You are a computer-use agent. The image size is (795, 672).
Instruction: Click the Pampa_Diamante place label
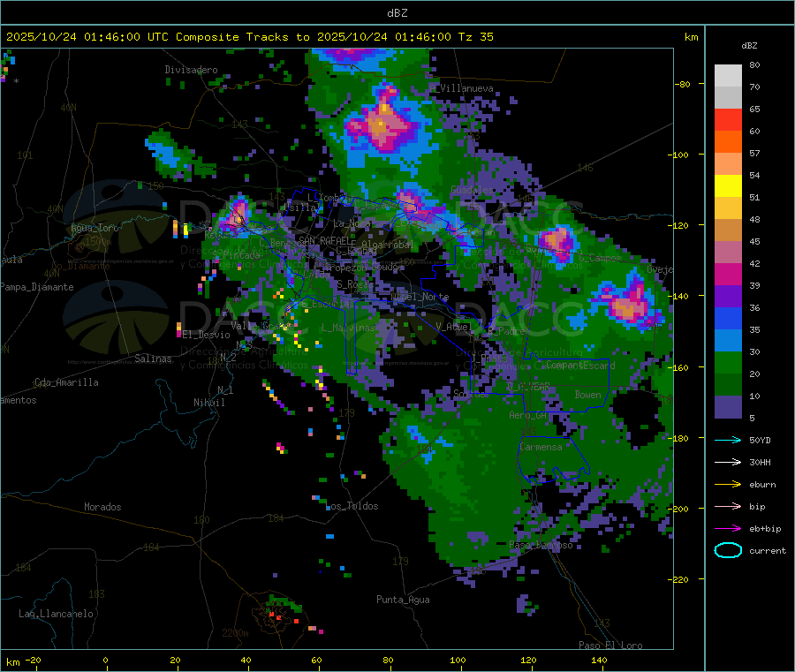click(x=37, y=287)
